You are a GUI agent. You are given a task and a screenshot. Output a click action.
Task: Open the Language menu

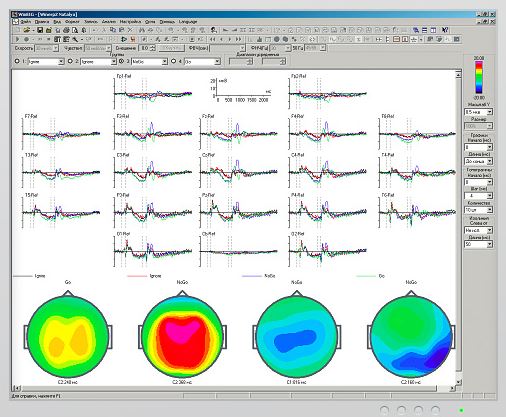(x=188, y=21)
